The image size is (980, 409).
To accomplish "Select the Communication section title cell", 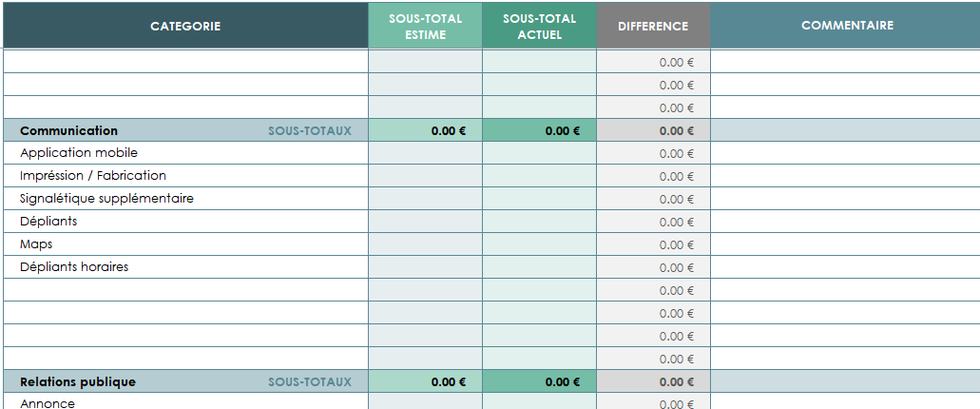I will (x=69, y=130).
